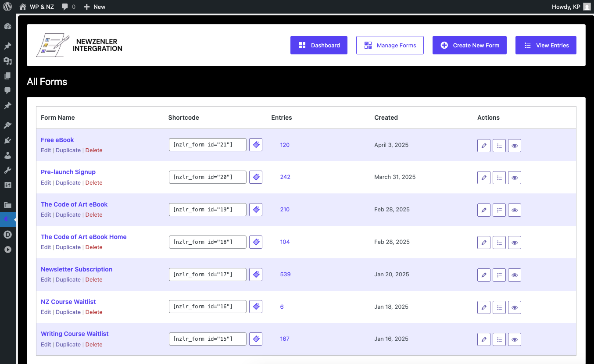Open the New content menu in admin bar
The height and width of the screenshot is (364, 594).
pyautogui.click(x=94, y=7)
